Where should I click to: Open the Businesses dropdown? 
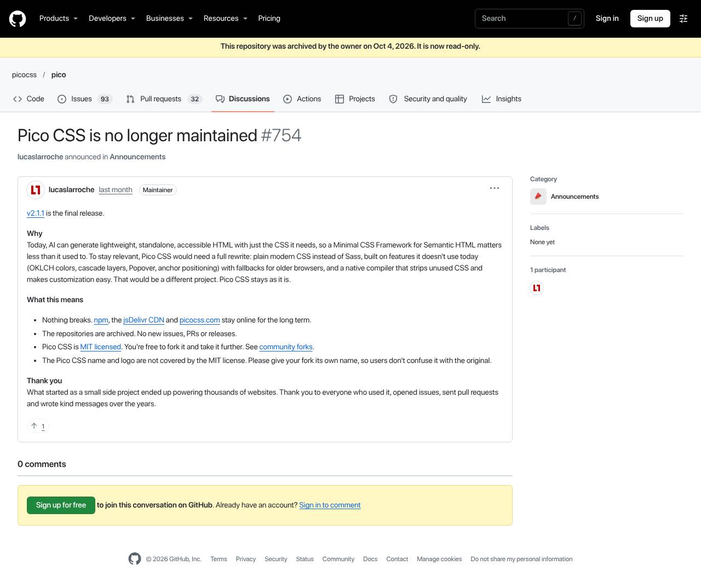coord(169,19)
